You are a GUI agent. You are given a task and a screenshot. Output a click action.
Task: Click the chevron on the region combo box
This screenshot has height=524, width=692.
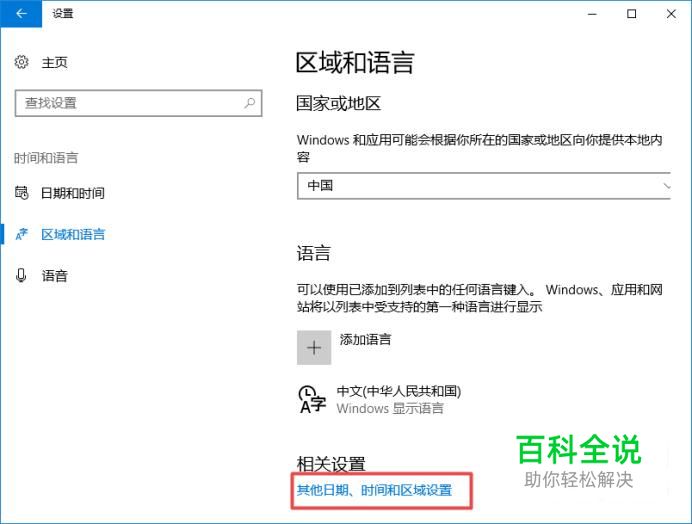[x=666, y=186]
